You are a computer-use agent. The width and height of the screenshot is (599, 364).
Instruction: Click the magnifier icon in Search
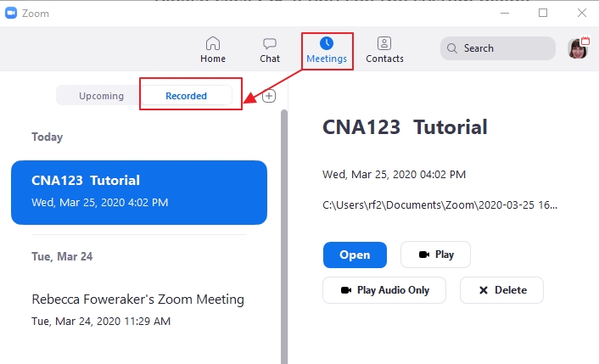tap(452, 48)
